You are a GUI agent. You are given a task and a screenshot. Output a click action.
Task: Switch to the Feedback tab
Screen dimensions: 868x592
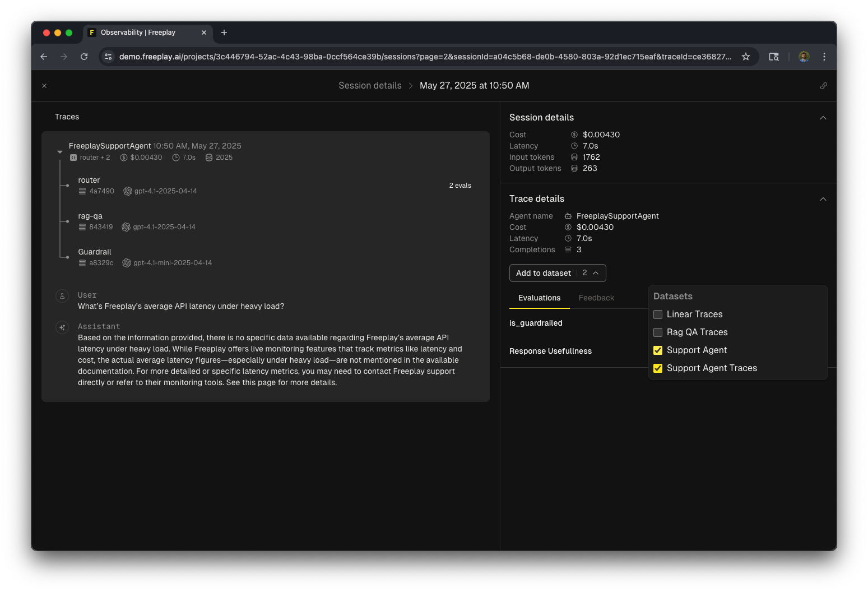[x=596, y=298]
